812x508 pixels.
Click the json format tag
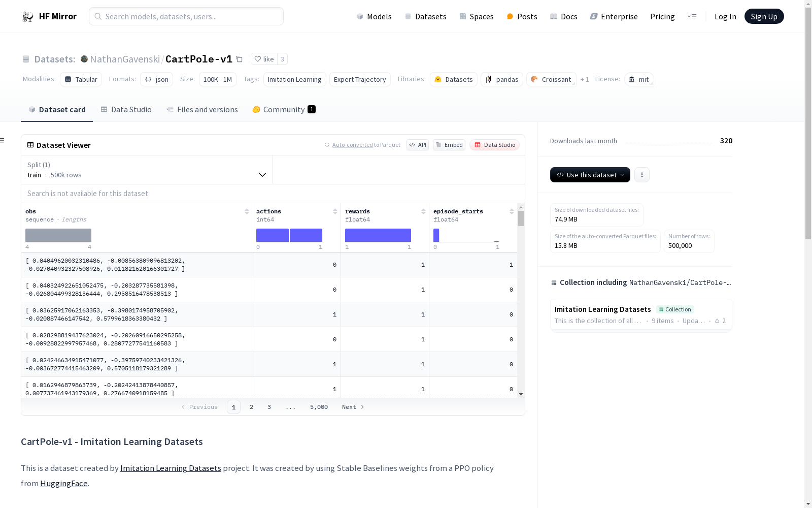(156, 79)
